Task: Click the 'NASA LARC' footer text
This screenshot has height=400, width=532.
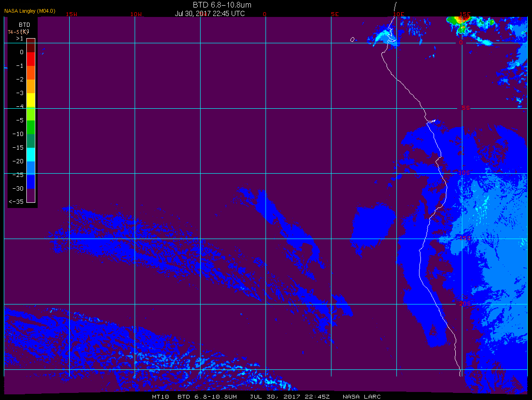Action: (x=362, y=397)
